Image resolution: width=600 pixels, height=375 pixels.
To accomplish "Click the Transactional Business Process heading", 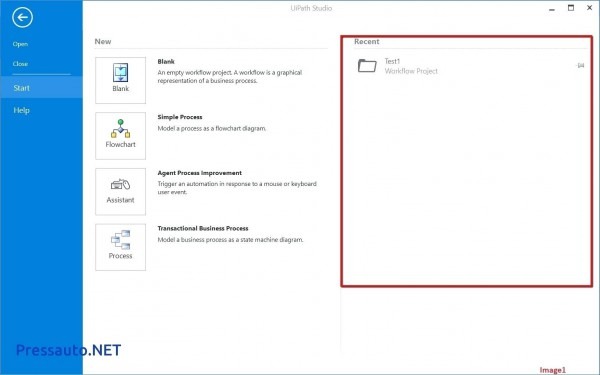I will tap(203, 228).
